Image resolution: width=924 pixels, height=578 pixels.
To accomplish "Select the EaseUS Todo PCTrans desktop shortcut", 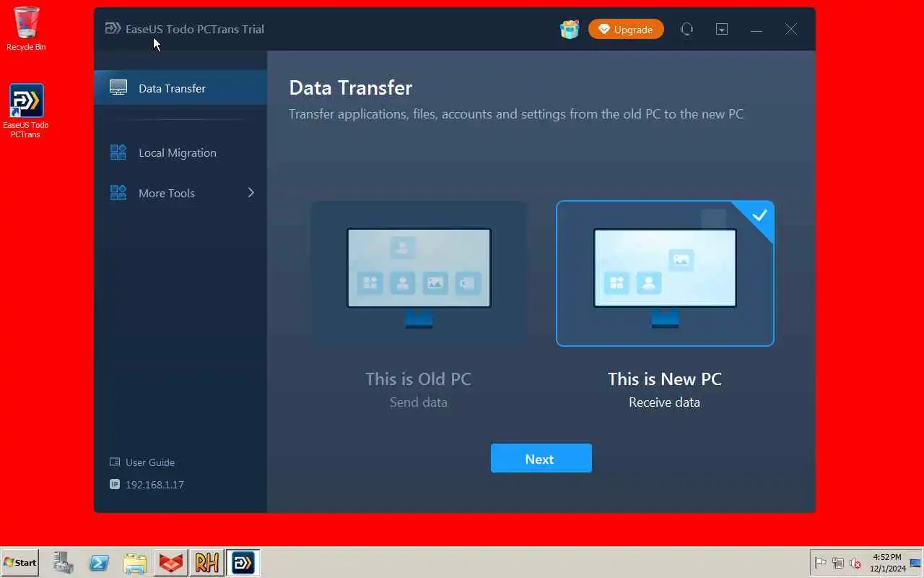I will pos(26,111).
